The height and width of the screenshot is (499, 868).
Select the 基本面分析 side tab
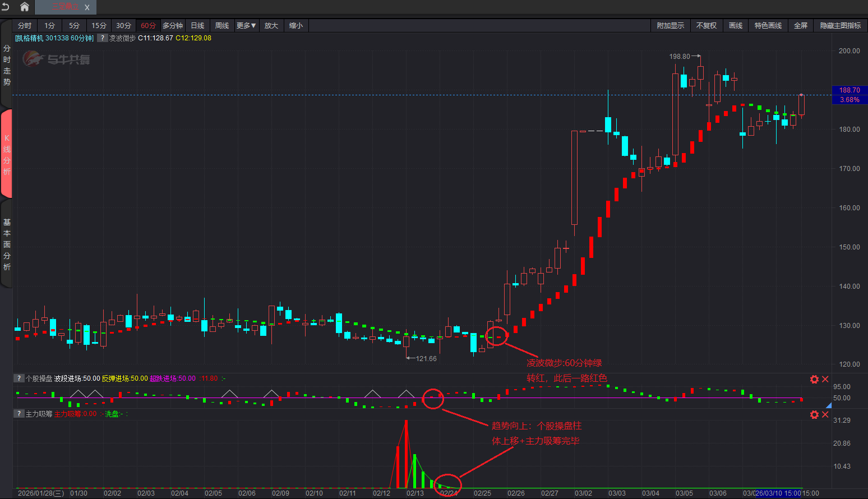[7, 244]
